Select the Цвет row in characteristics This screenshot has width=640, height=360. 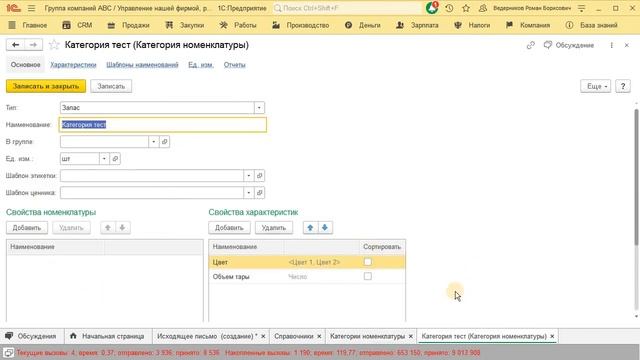(307, 262)
